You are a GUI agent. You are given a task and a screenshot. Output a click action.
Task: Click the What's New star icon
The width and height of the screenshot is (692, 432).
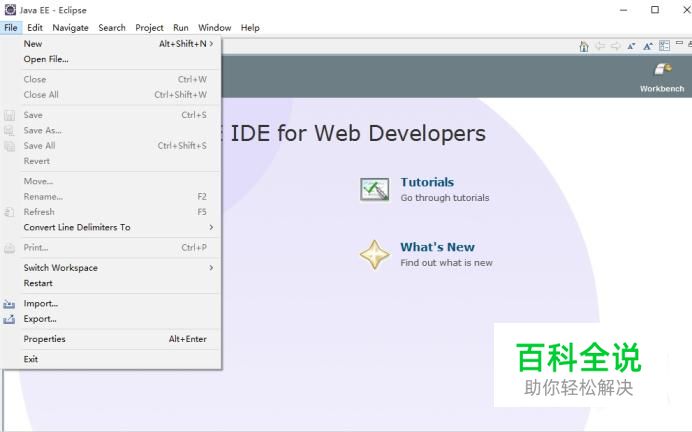(375, 255)
